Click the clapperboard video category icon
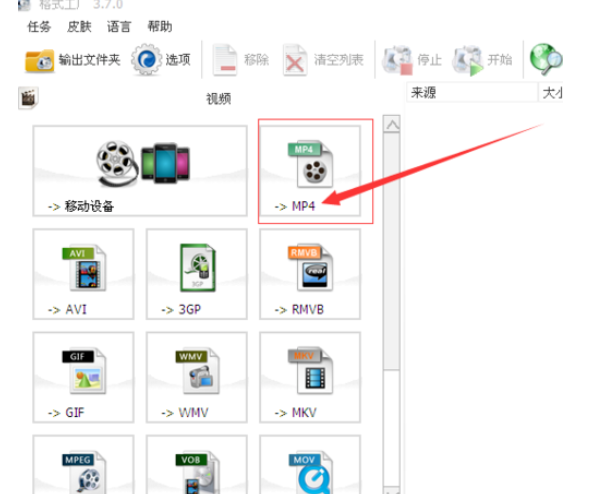The width and height of the screenshot is (593, 494). (28, 98)
